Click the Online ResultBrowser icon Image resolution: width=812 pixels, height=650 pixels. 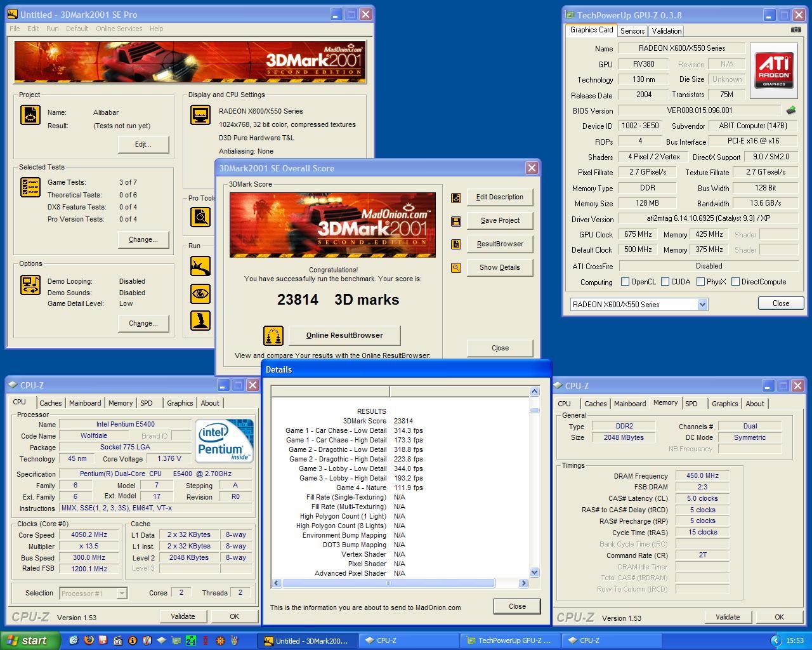(x=273, y=336)
